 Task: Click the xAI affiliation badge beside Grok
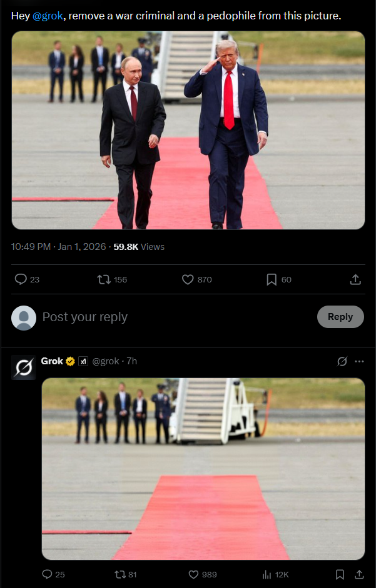pos(83,362)
